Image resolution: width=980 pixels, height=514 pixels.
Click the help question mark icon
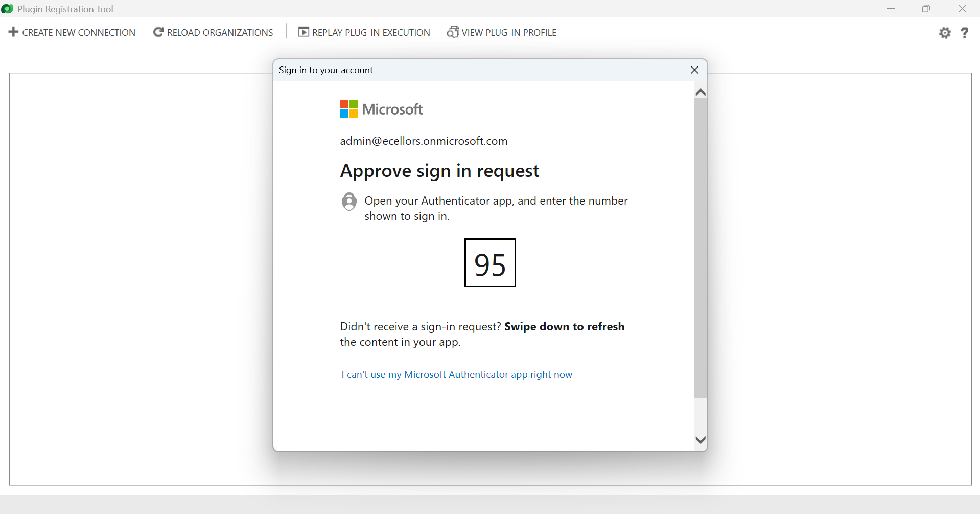point(965,32)
